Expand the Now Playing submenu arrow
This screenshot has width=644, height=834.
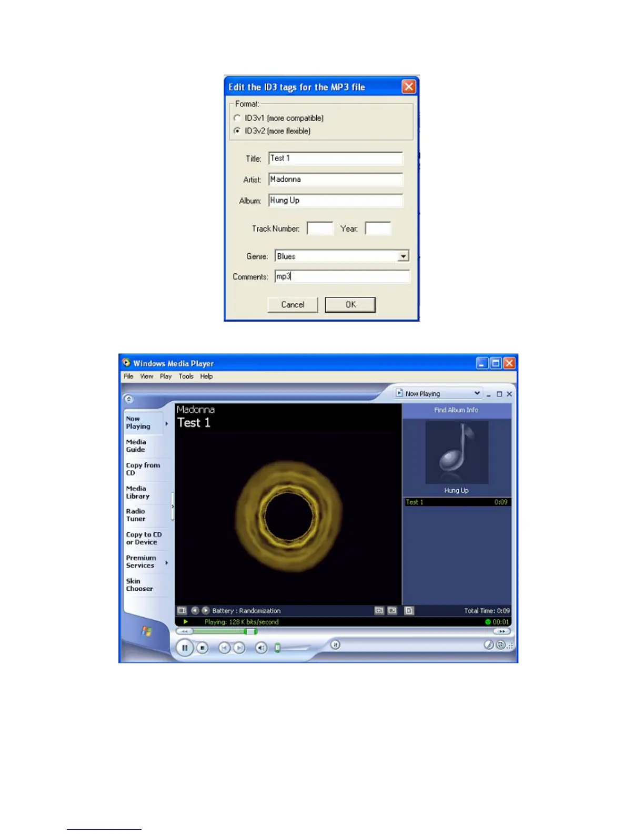[x=167, y=423]
